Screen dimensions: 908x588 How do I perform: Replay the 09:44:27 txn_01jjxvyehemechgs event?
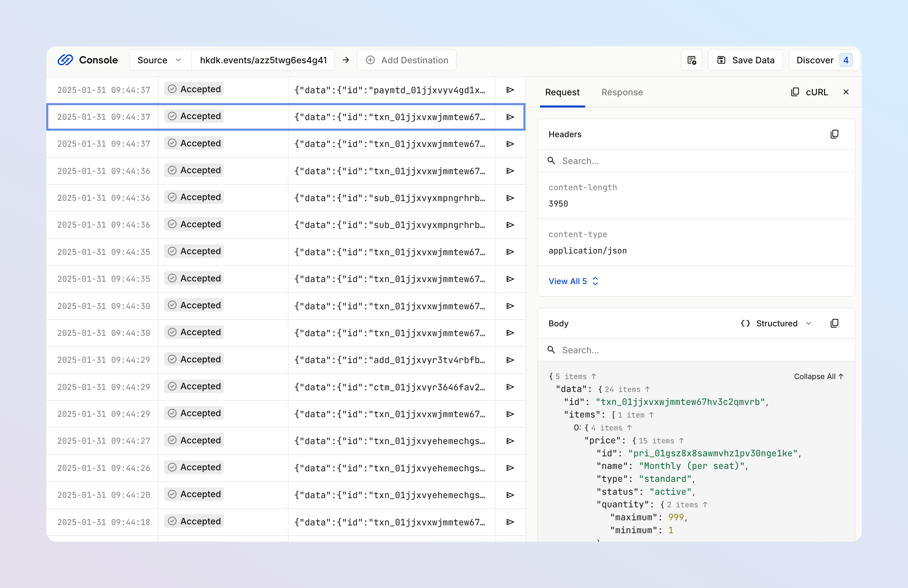point(510,441)
